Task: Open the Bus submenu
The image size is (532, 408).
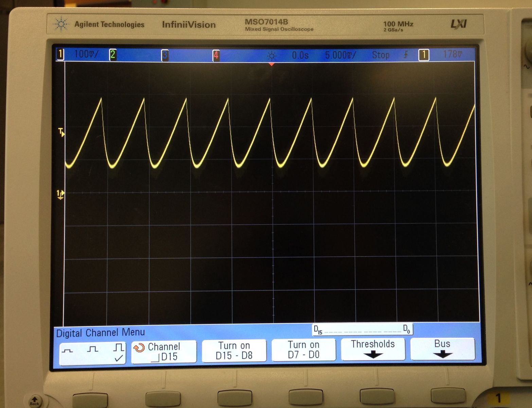Action: point(442,348)
